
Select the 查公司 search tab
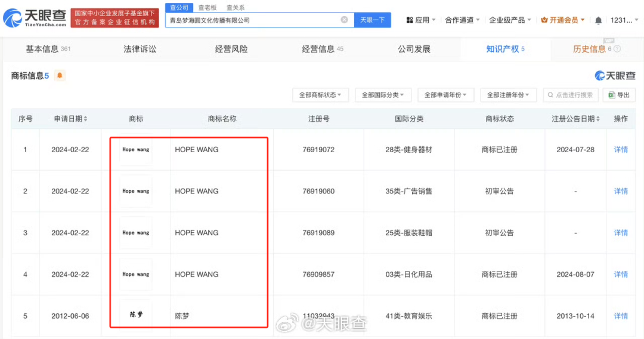click(179, 7)
